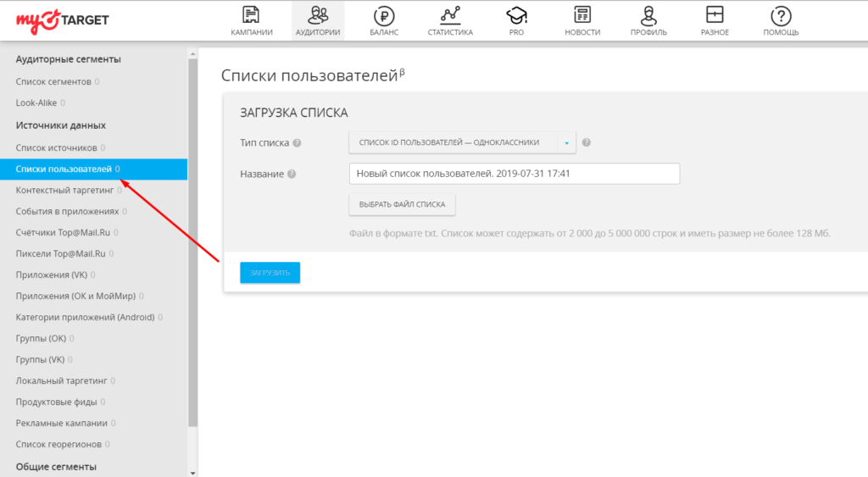Viewport: 868px width, 477px height.
Task: Open the Профиль user icon
Action: tap(648, 15)
